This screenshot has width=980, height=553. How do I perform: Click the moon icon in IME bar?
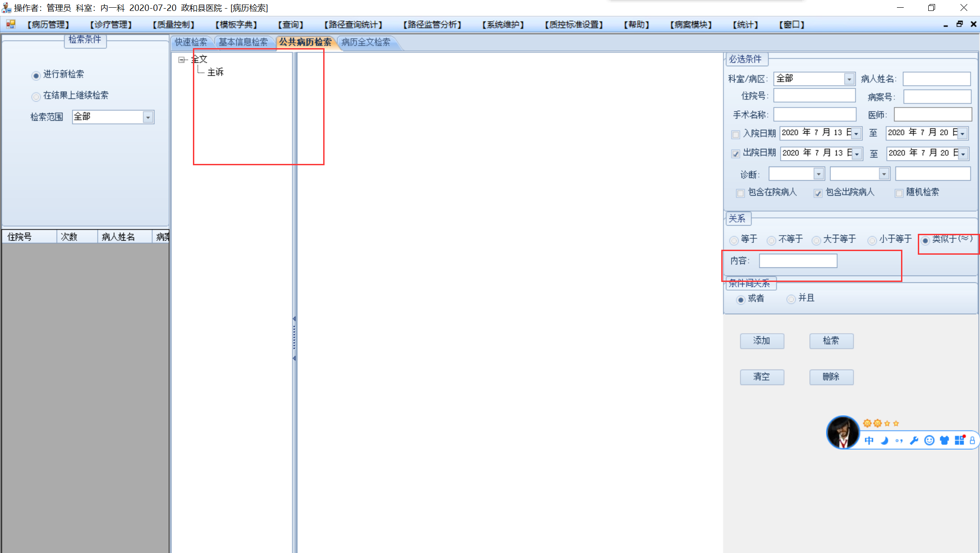click(x=884, y=440)
